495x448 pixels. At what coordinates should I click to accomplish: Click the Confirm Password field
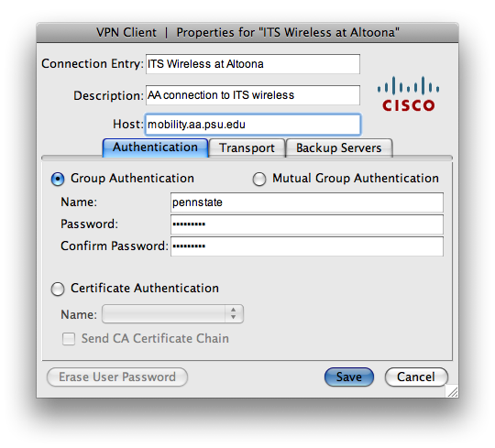pos(307,246)
